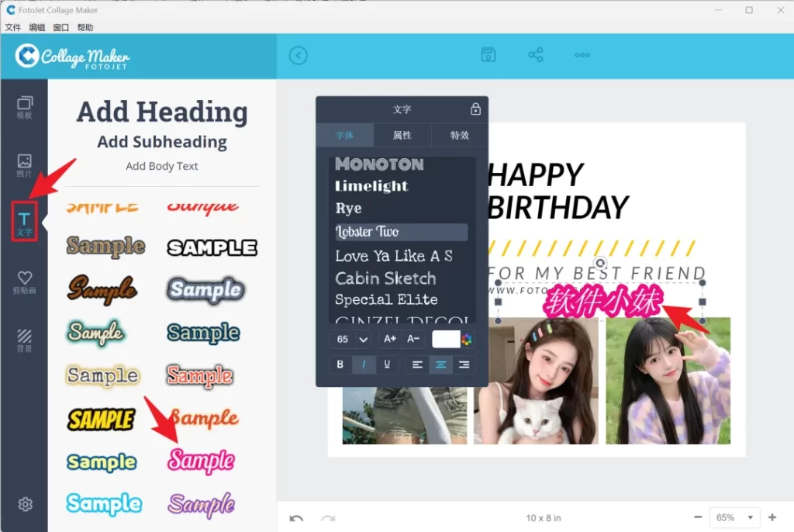
Task: Click the share icon in top toolbar
Action: (x=535, y=54)
